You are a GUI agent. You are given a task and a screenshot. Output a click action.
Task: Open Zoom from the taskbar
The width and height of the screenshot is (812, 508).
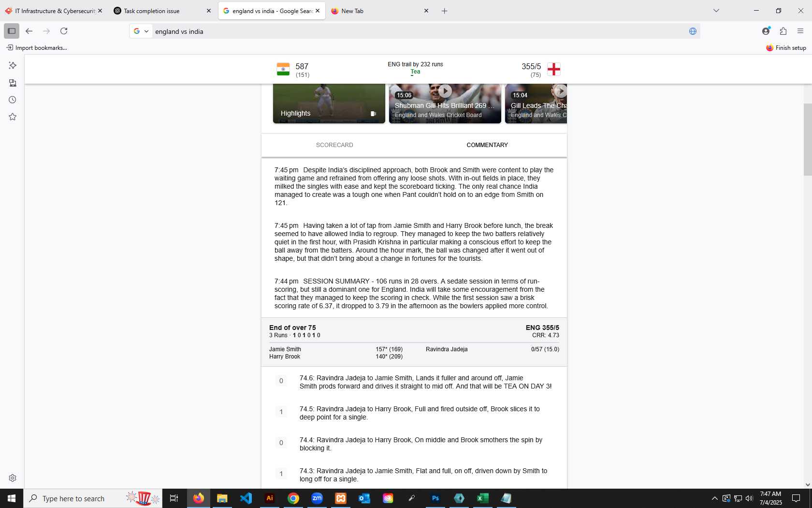pyautogui.click(x=317, y=498)
